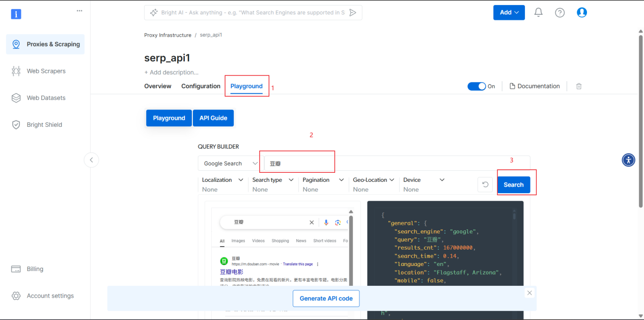Click the Bright AI ask anything field

coord(253,13)
